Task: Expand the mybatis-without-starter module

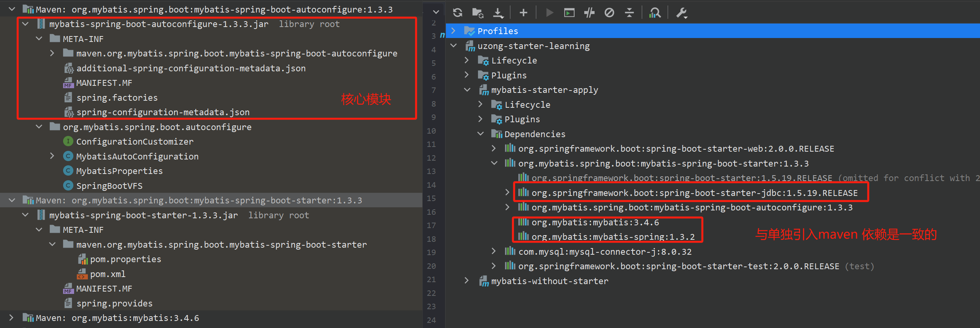Action: pos(467,280)
